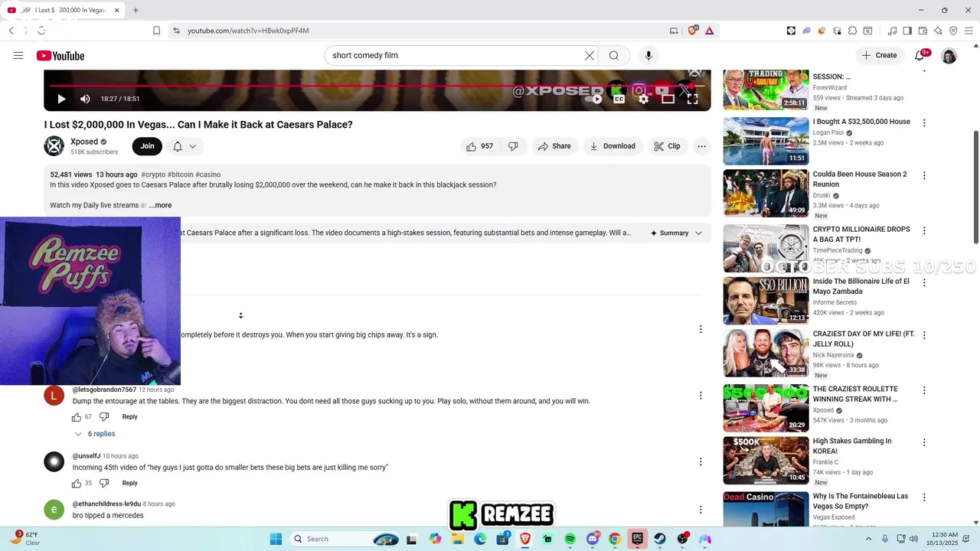Expand the 6 replies thread

pyautogui.click(x=95, y=434)
